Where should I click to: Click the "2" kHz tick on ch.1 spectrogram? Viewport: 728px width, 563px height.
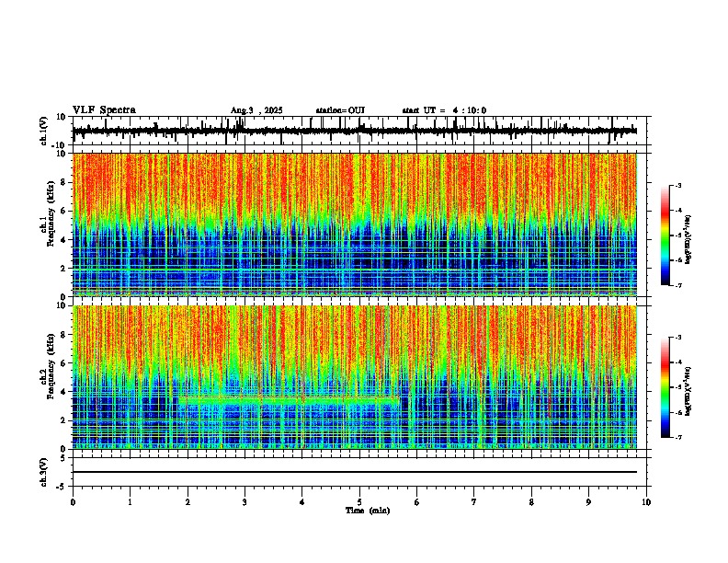click(64, 269)
